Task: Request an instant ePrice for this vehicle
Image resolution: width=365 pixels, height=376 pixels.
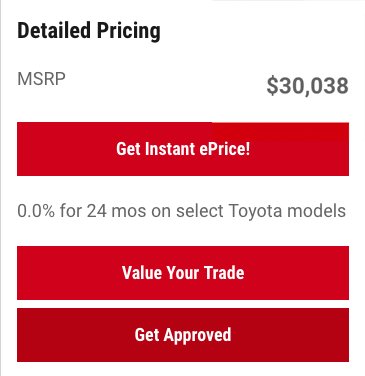Action: click(183, 149)
